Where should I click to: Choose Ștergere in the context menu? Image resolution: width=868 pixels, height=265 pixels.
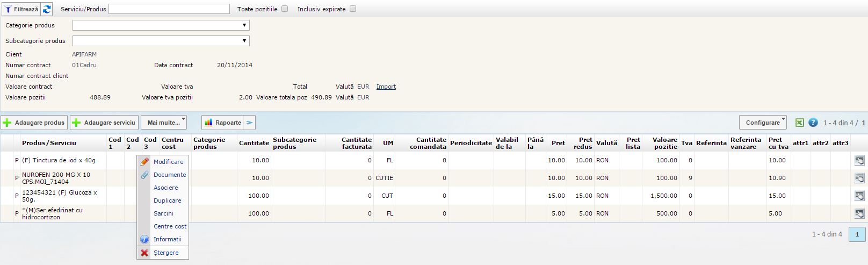pyautogui.click(x=166, y=253)
